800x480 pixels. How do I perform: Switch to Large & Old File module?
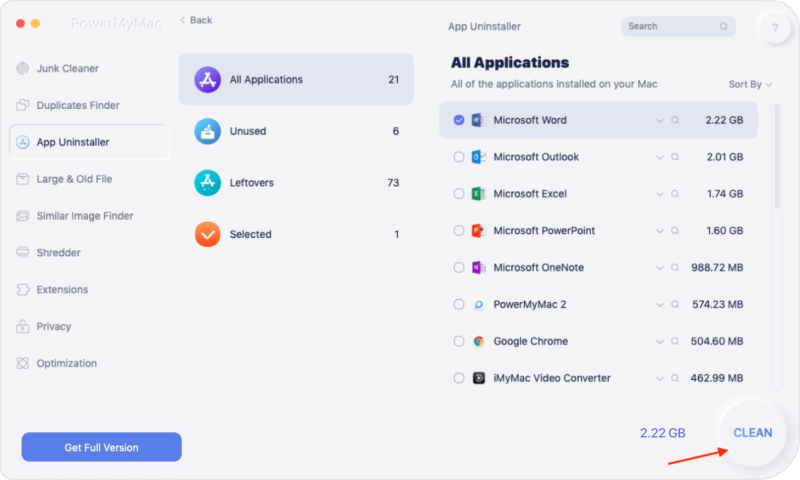click(x=89, y=179)
